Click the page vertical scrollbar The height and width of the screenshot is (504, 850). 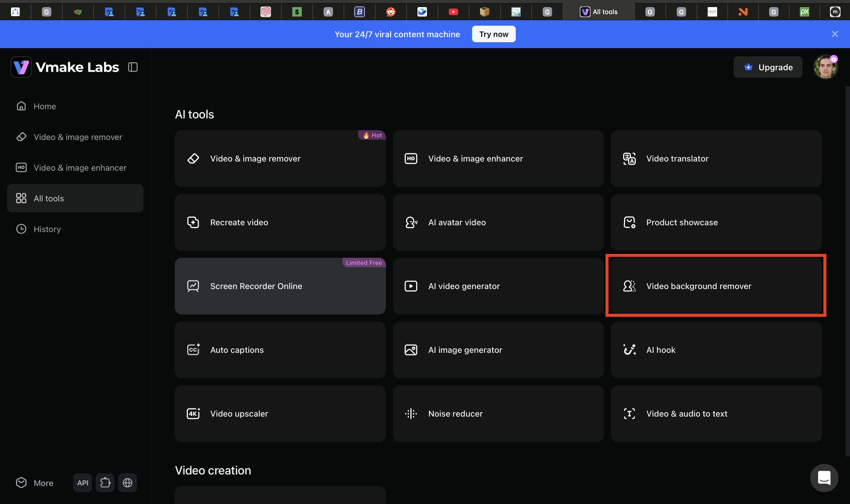(847, 272)
